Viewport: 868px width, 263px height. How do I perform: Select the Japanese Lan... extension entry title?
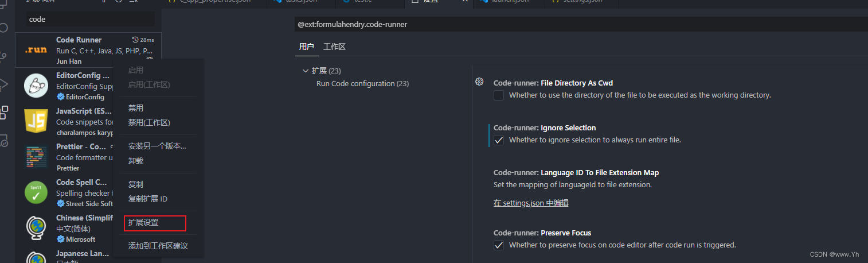[x=83, y=253]
